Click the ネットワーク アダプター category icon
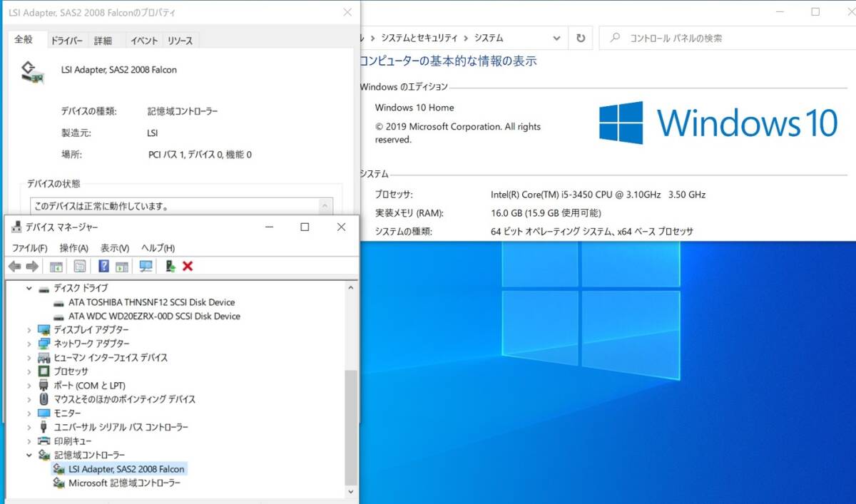This screenshot has height=504, width=856. pos(44,344)
